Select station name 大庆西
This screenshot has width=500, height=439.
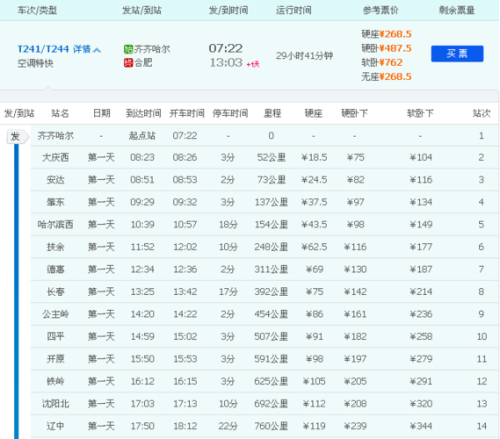55,158
